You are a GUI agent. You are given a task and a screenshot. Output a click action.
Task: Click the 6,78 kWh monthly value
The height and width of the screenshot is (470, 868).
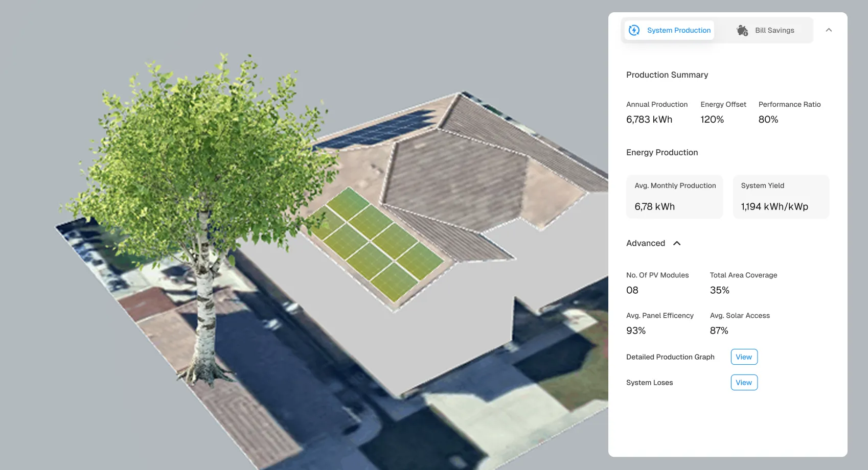click(x=655, y=207)
